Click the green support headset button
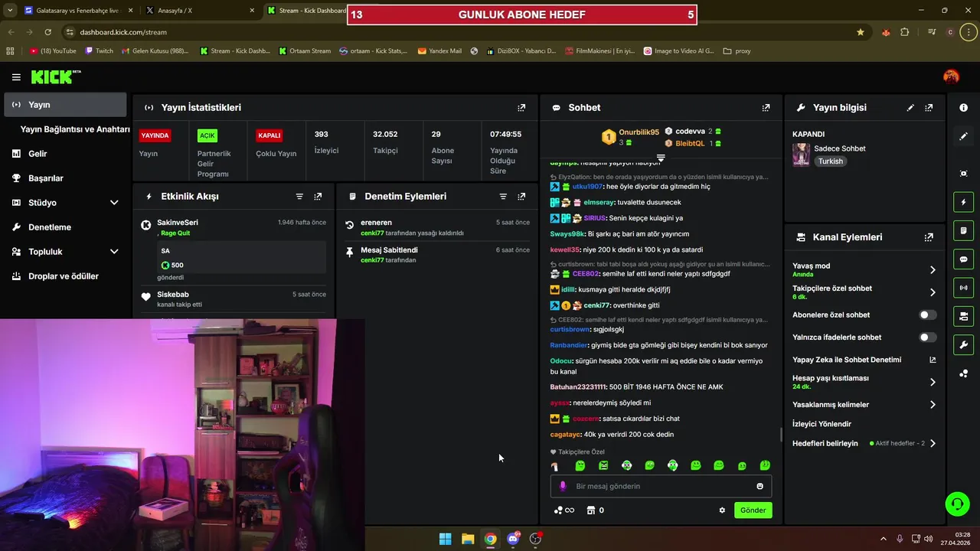980x551 pixels. 957,504
